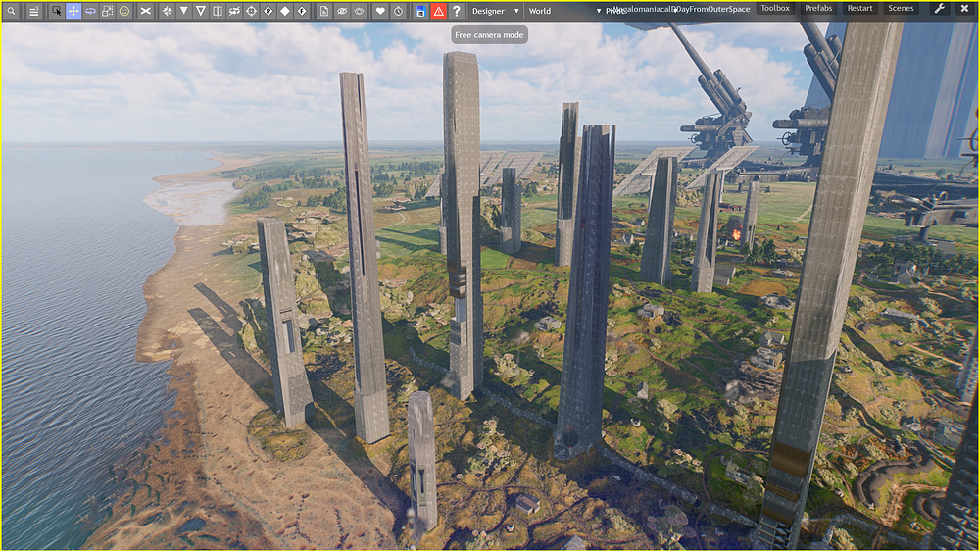Open the wrench settings icon
980x551 pixels.
coord(939,9)
